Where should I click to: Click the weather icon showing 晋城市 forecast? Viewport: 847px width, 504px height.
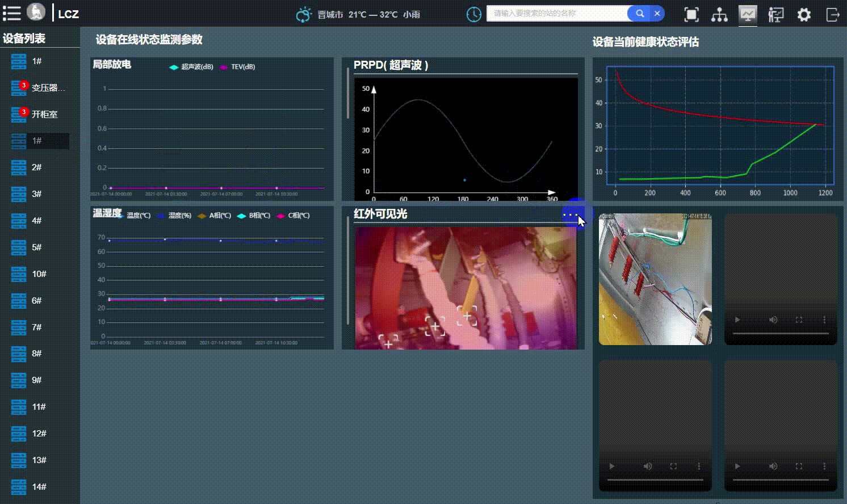(x=304, y=14)
